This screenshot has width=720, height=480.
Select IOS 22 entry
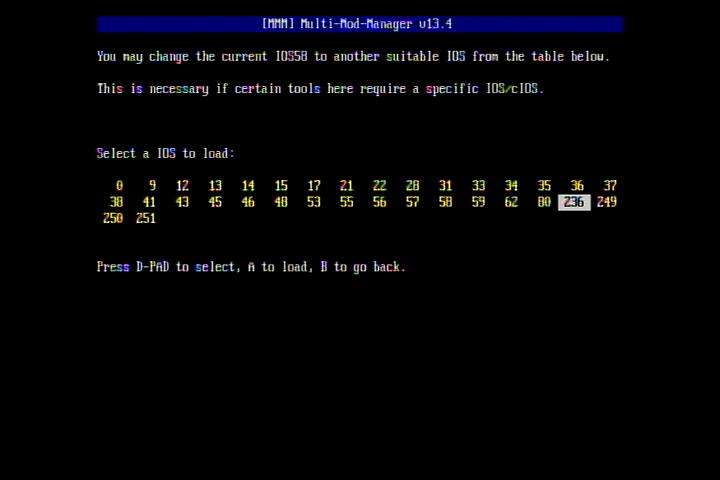(x=380, y=186)
